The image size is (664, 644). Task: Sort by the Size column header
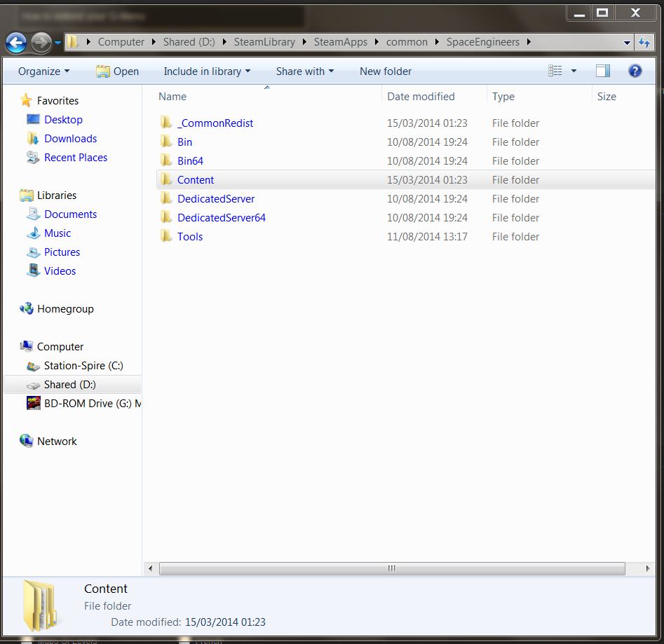607,97
